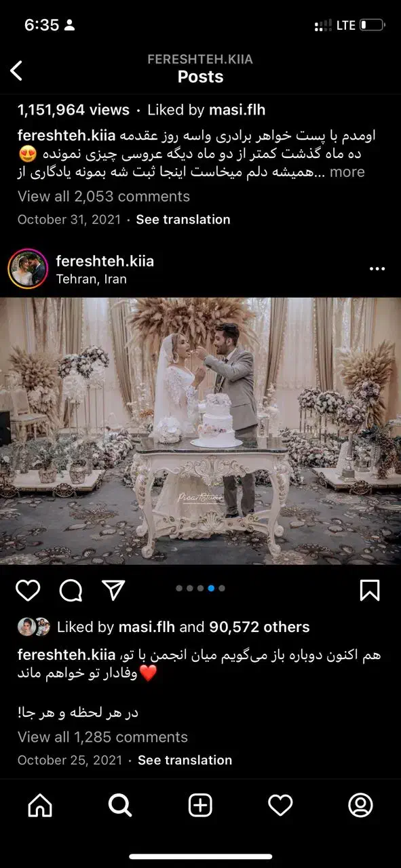This screenshot has height=868, width=401.
Task: Open the Search tab magnifier icon
Action: click(120, 805)
